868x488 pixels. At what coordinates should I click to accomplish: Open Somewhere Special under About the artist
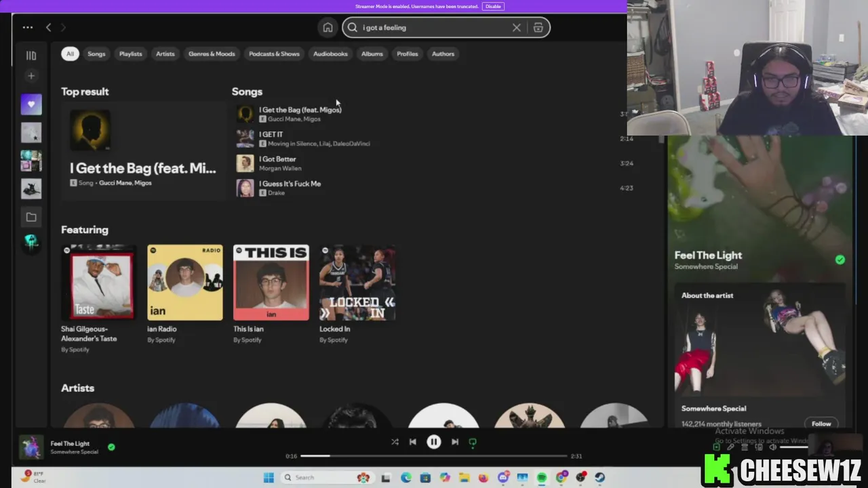[713, 409]
